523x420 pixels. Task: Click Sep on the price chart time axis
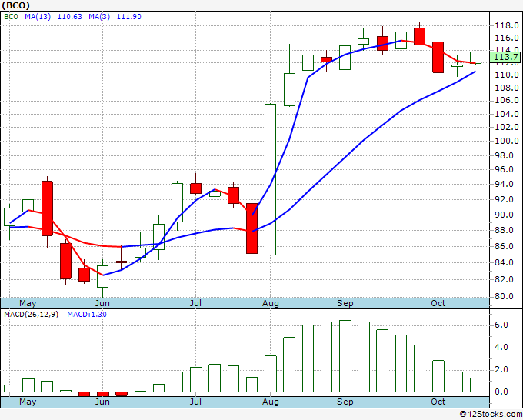345,303
